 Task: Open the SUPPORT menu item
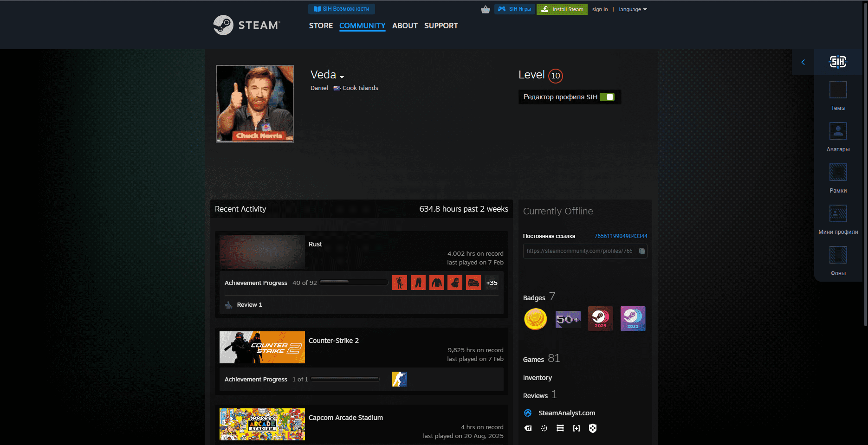[x=441, y=26]
